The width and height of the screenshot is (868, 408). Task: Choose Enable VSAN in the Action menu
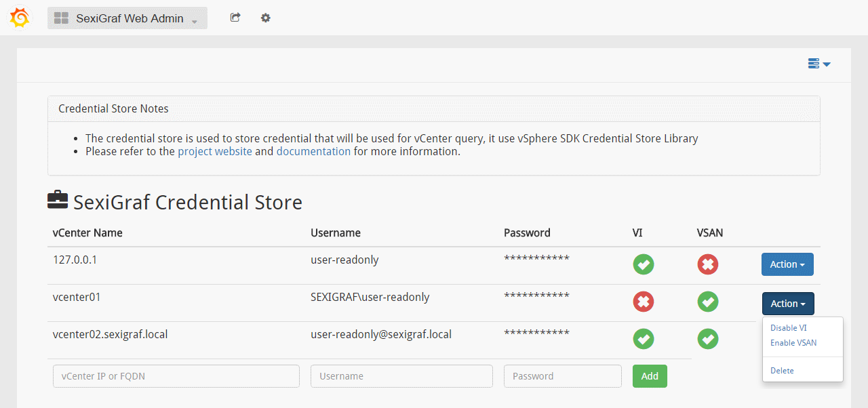[x=793, y=343]
